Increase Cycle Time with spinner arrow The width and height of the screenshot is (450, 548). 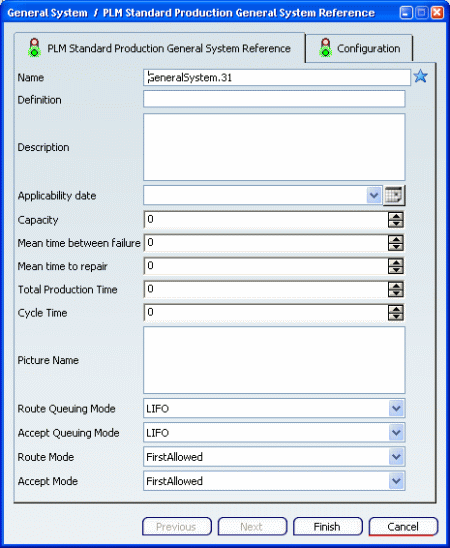(x=396, y=309)
